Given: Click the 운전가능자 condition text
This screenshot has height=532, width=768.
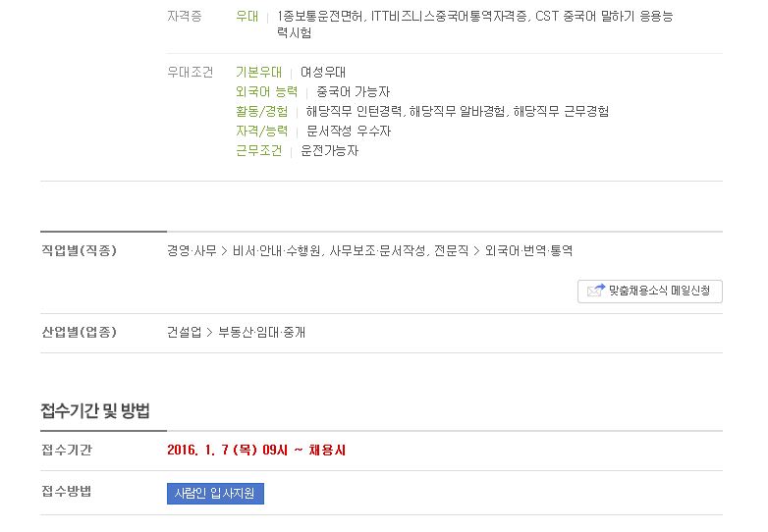Looking at the screenshot, I should point(329,151).
